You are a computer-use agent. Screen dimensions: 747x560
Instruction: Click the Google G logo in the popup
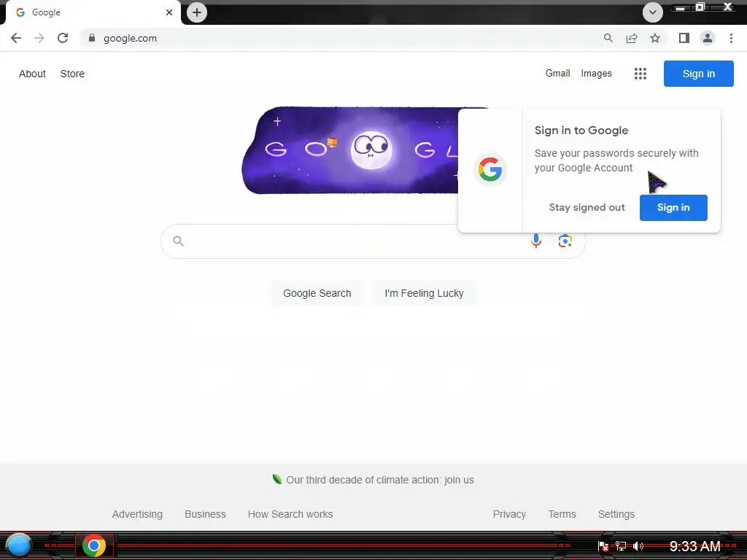point(489,169)
